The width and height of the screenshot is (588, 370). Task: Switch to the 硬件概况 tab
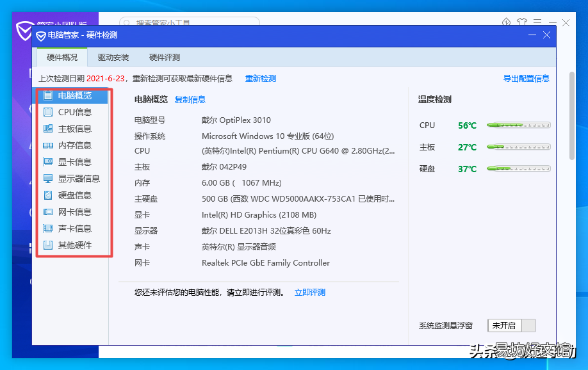pyautogui.click(x=62, y=58)
